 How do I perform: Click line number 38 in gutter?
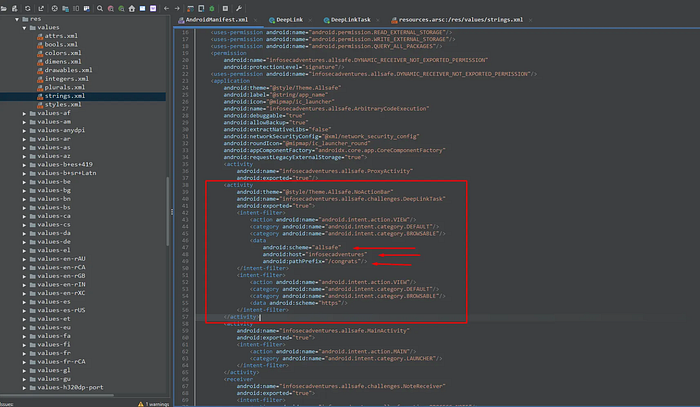tap(185, 185)
